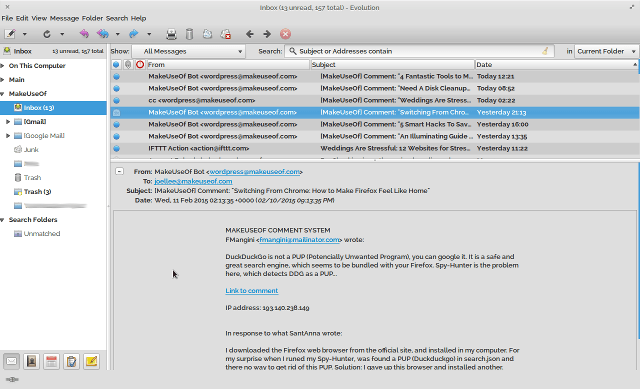
Task: Expand the [Google Mail] folder
Action: (x=8, y=136)
